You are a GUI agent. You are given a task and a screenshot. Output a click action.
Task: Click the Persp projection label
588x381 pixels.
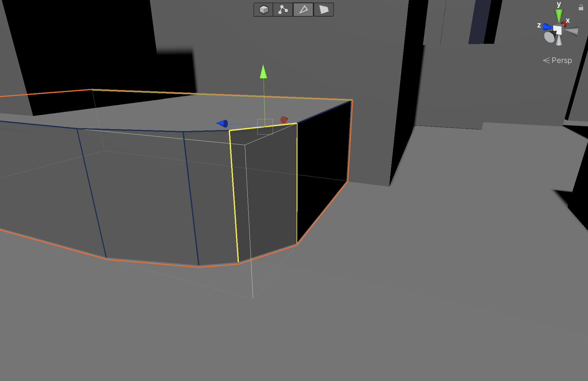pyautogui.click(x=561, y=60)
